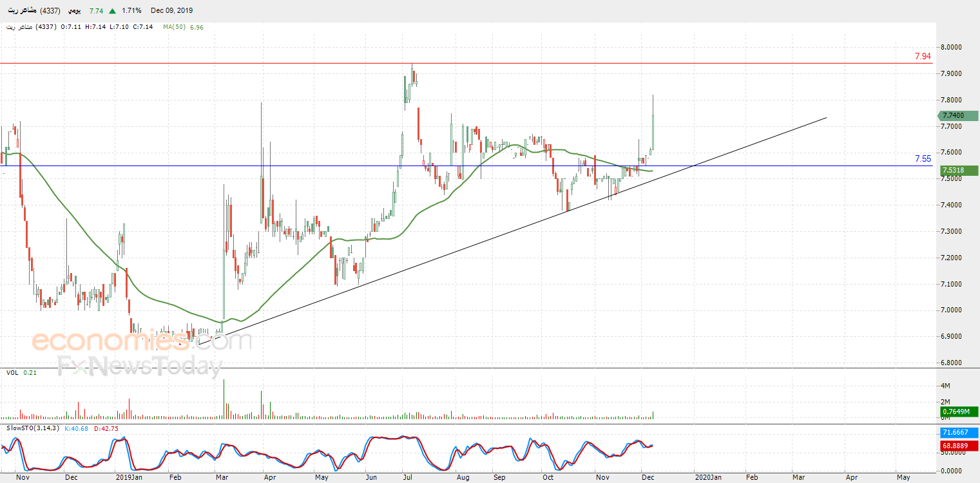Screen dimensions: 980x483
Task: Click the 2019Jan time axis label
Action: tap(129, 477)
